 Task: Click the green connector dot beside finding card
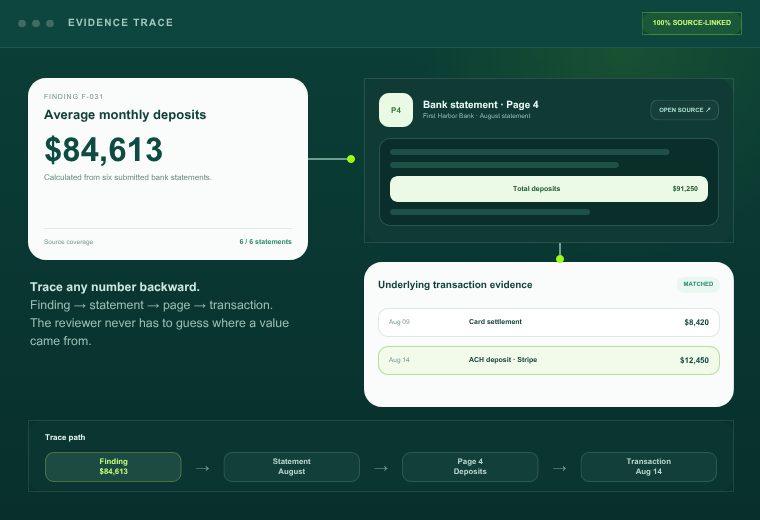pyautogui.click(x=351, y=159)
